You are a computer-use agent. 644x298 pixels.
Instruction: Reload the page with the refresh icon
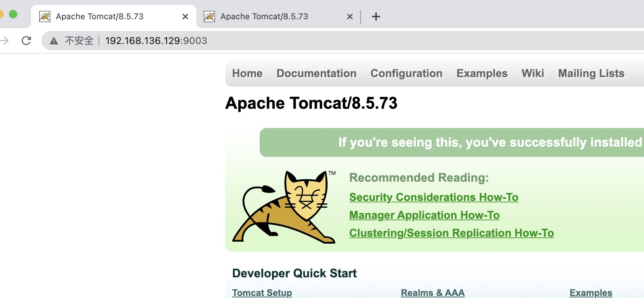[x=27, y=41]
